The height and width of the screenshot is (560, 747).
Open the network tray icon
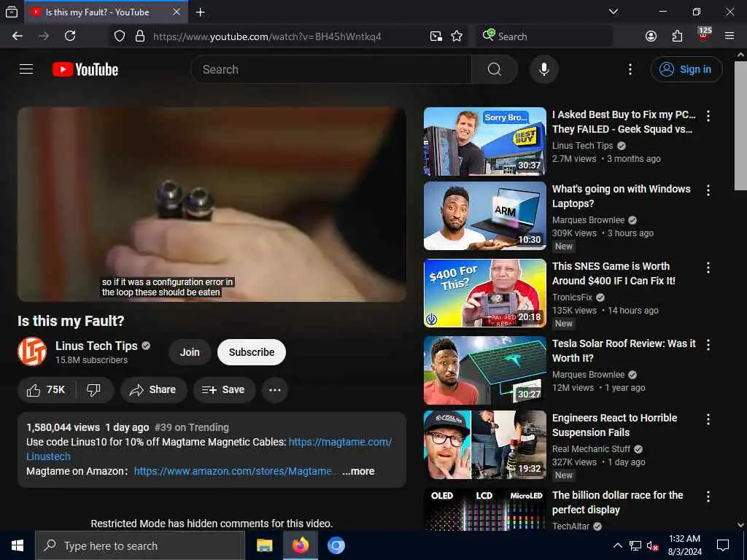[x=635, y=545]
